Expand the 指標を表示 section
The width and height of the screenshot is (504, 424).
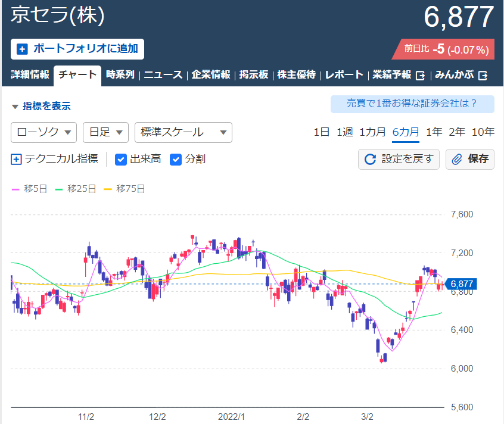[41, 106]
